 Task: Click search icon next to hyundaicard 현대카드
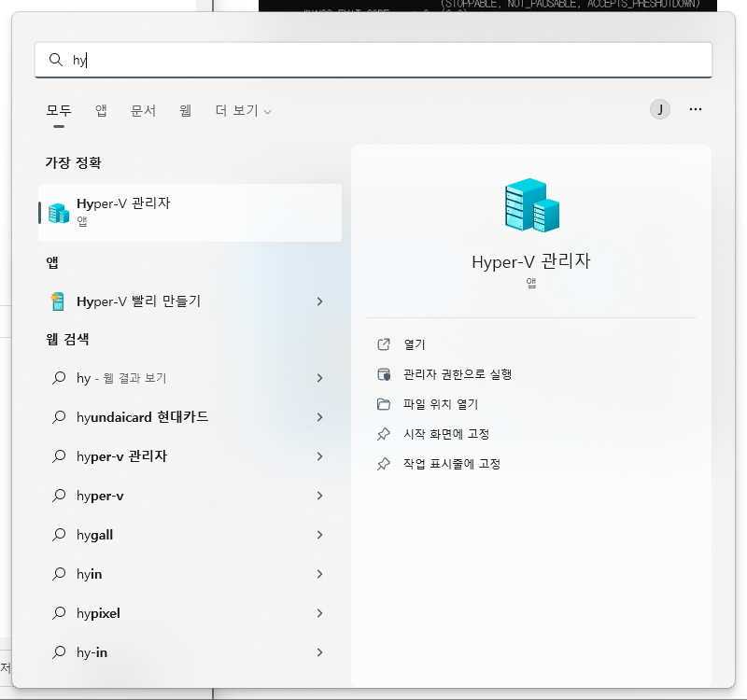click(59, 417)
